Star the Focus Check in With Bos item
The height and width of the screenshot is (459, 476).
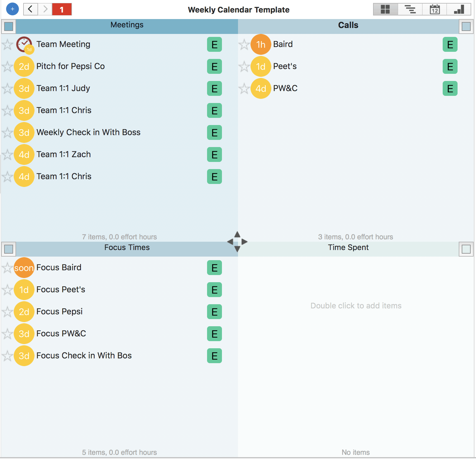click(x=7, y=356)
